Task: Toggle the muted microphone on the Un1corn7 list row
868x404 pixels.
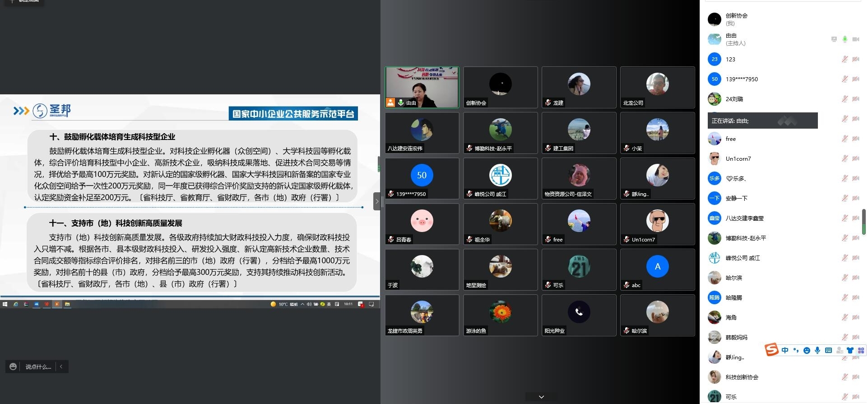Action: (x=845, y=158)
